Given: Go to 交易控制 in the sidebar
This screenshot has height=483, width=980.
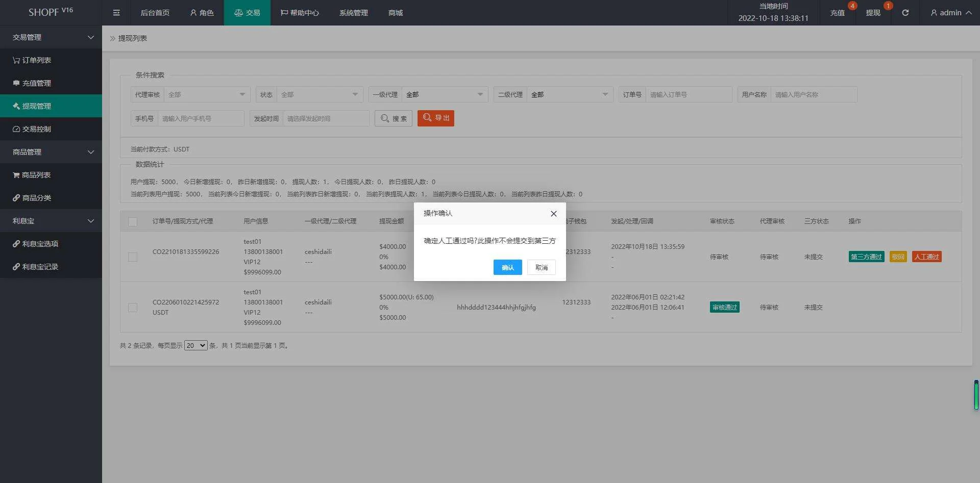Looking at the screenshot, I should point(37,129).
